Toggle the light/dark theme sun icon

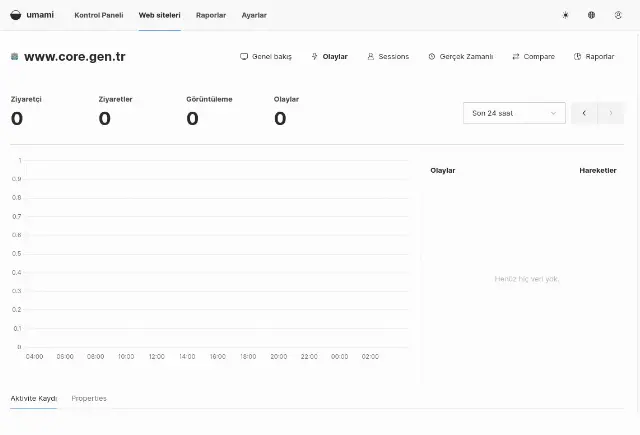(565, 15)
